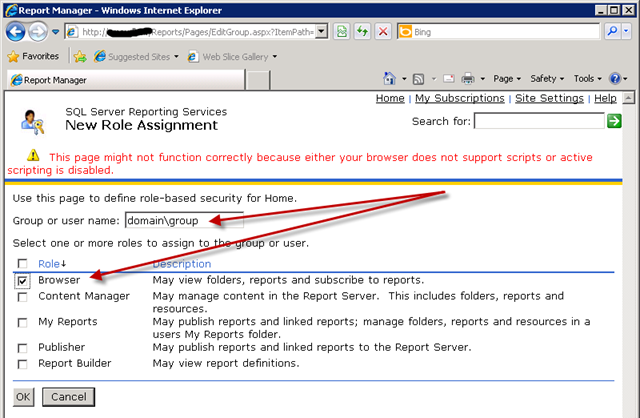
Task: Click the browser Back arrow button
Action: (17, 32)
